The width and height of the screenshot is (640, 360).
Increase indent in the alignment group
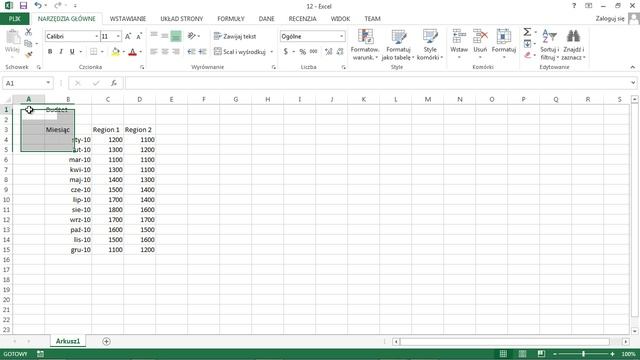coord(202,52)
